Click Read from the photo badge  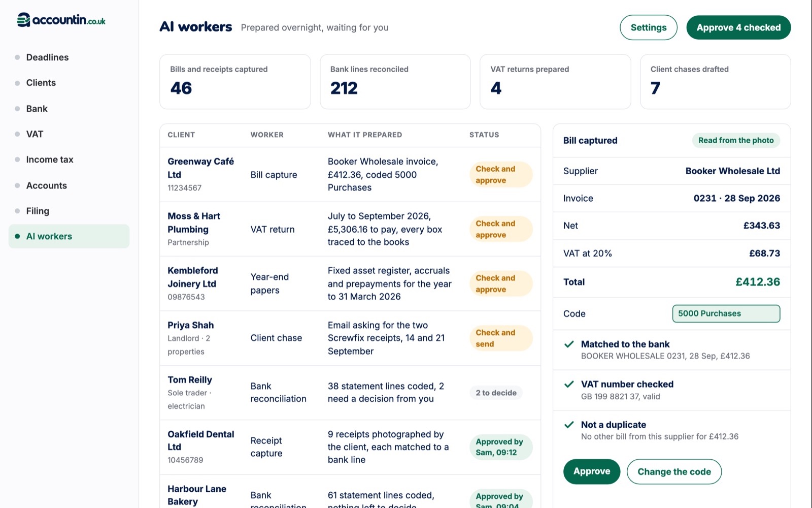tap(736, 140)
